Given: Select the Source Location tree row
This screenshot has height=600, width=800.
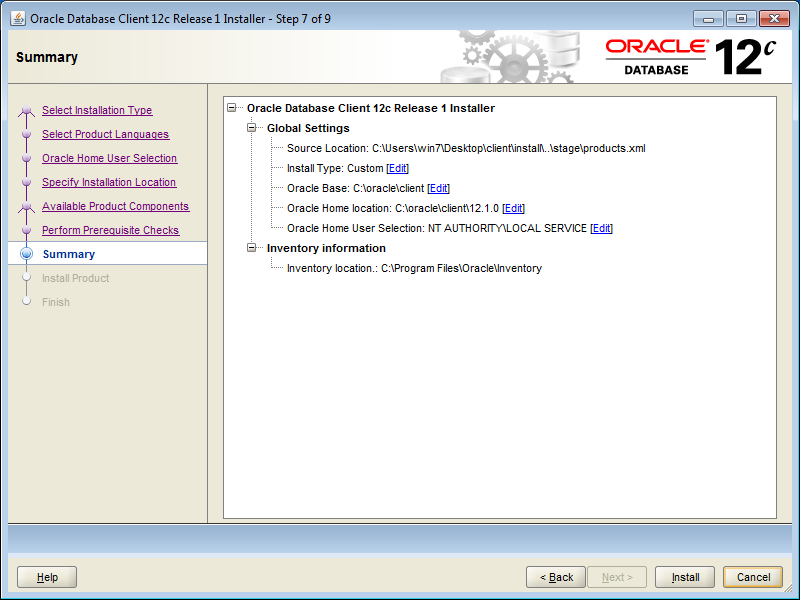Looking at the screenshot, I should pos(466,148).
